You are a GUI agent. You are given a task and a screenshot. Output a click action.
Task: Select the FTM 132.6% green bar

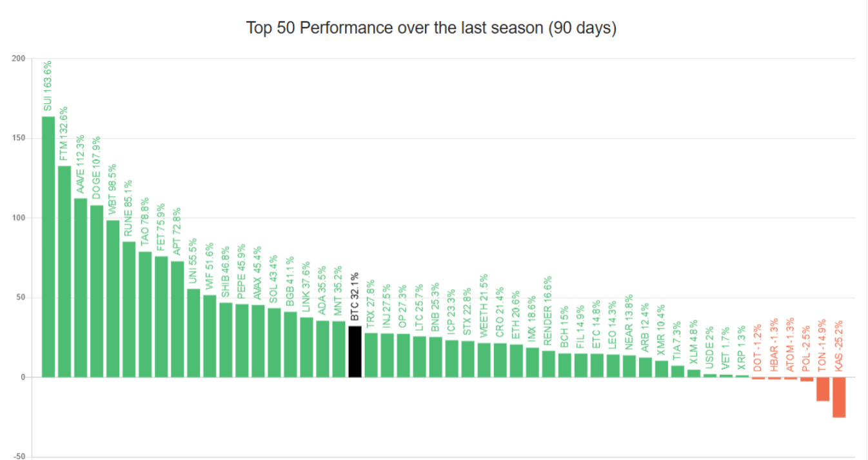64,271
